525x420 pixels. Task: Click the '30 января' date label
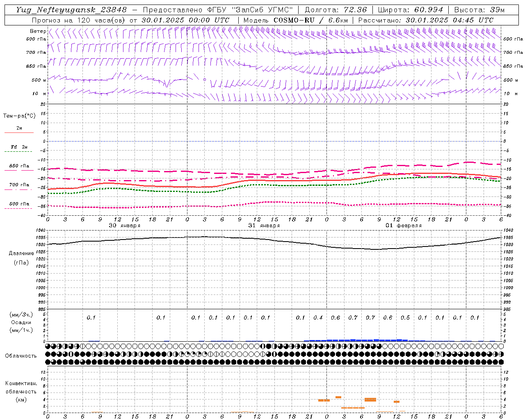coord(124,226)
